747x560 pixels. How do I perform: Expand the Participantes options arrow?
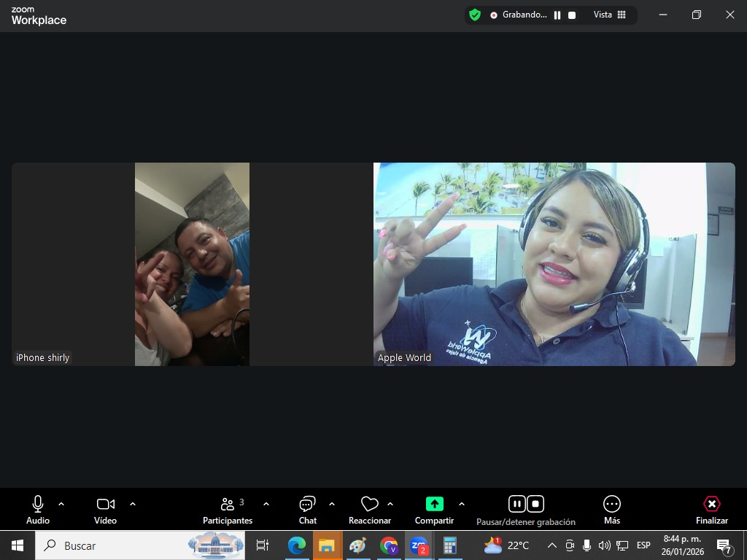[x=266, y=504]
